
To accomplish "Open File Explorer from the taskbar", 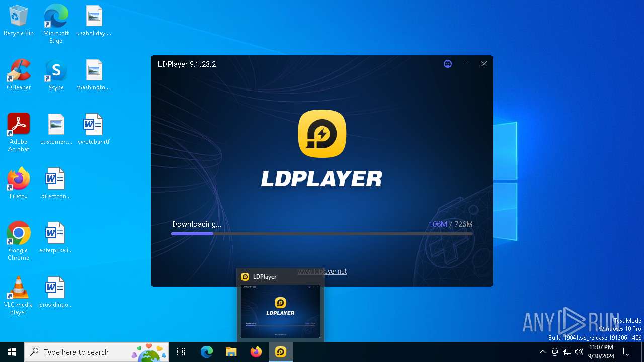I will tap(231, 352).
